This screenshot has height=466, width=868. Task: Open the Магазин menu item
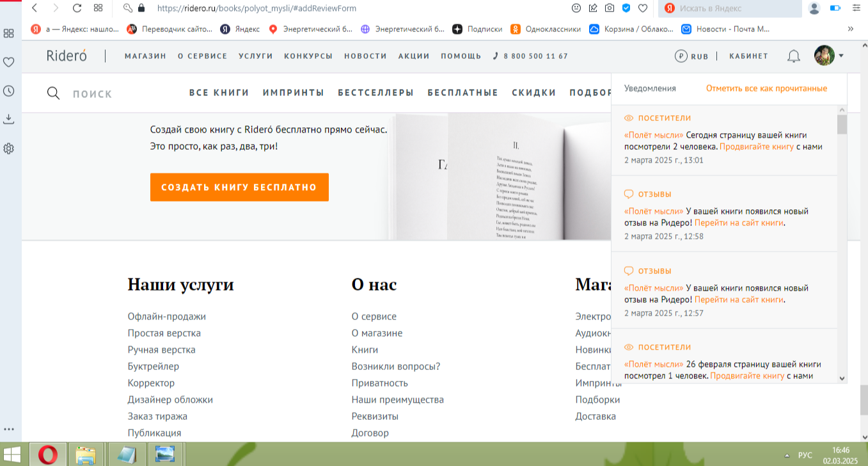point(145,56)
